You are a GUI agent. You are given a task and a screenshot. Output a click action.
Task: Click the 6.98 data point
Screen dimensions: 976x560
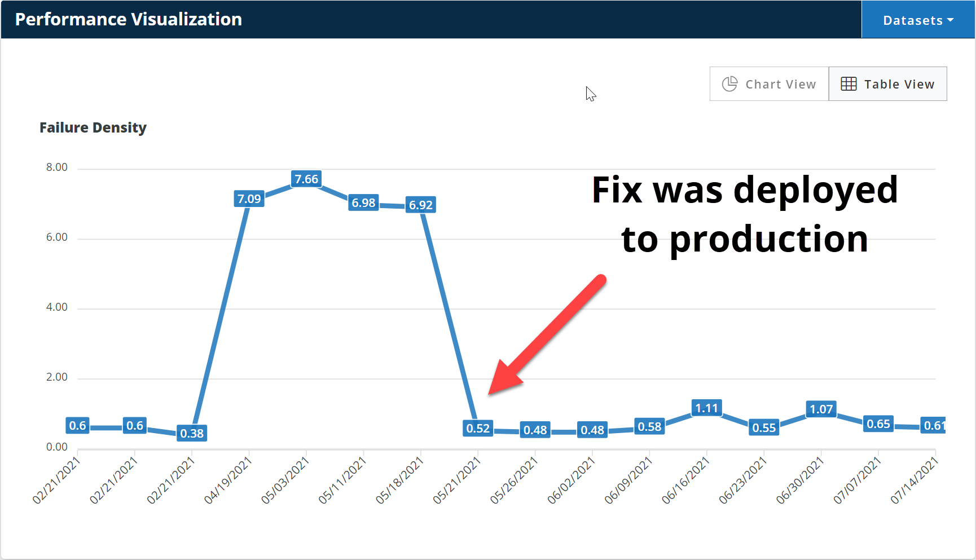pyautogui.click(x=363, y=202)
